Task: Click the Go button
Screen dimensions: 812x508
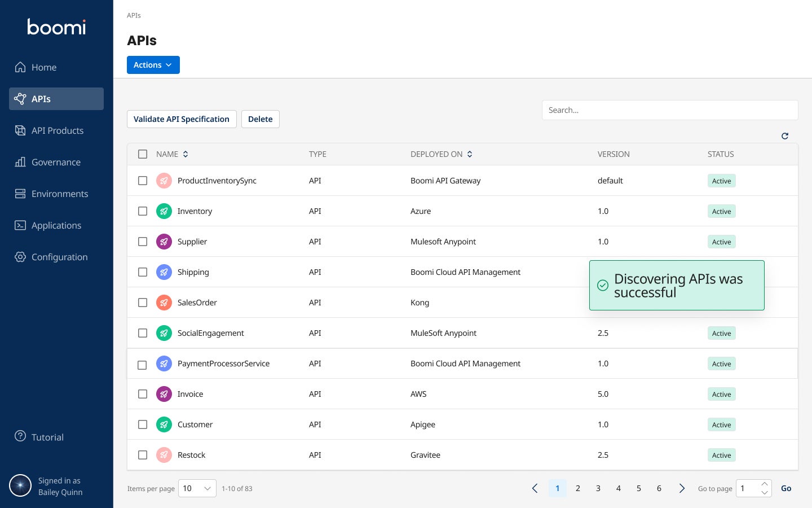Action: [786, 488]
